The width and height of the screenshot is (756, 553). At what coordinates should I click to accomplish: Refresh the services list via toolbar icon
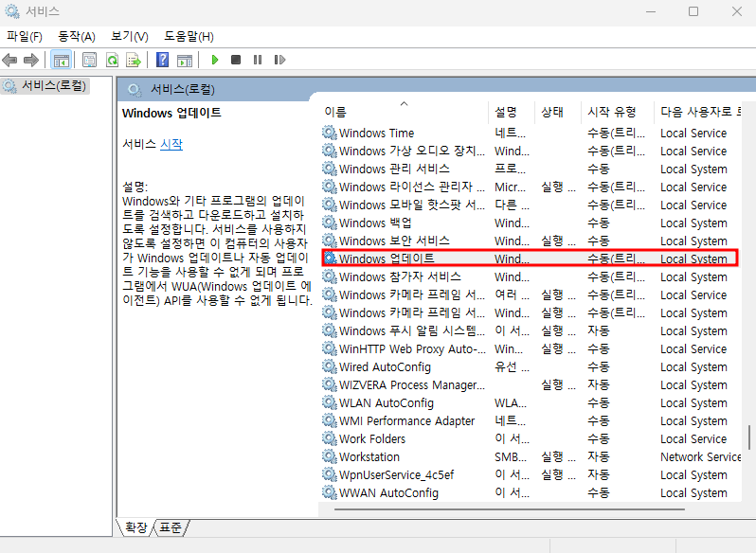[x=113, y=60]
